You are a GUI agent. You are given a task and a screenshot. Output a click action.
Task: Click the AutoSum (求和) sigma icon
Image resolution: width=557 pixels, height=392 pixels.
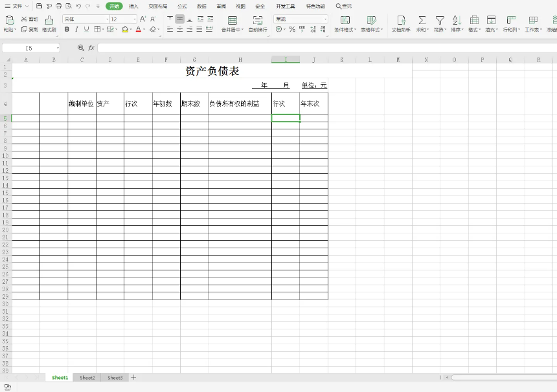click(422, 20)
